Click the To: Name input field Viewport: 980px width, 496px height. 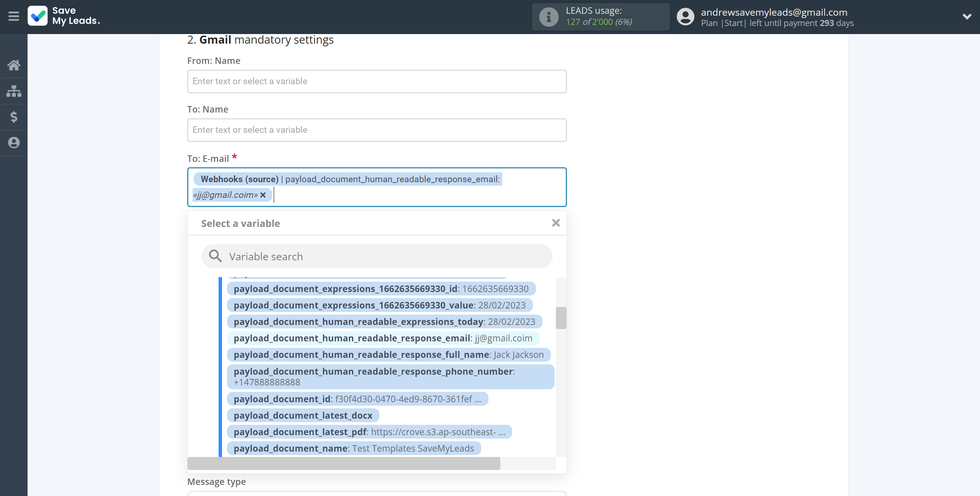376,129
